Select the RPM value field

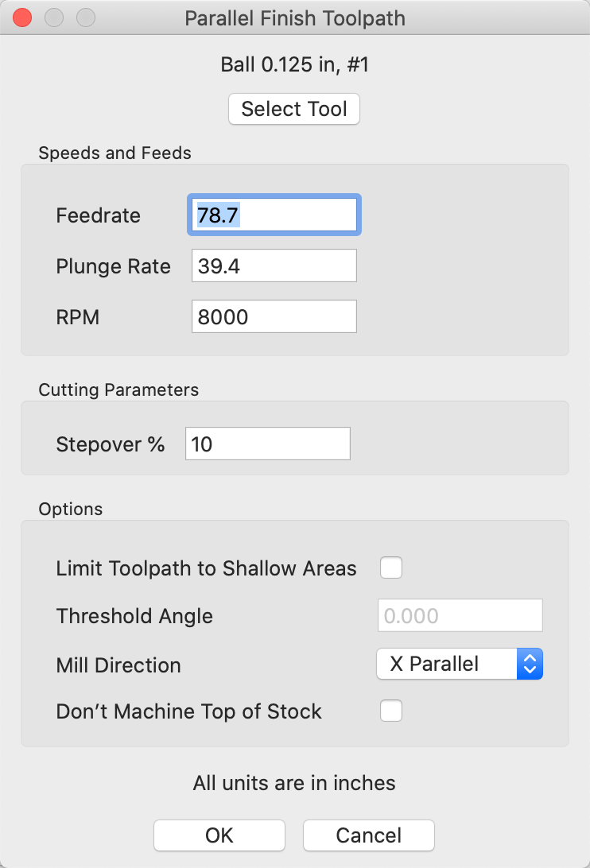click(274, 316)
